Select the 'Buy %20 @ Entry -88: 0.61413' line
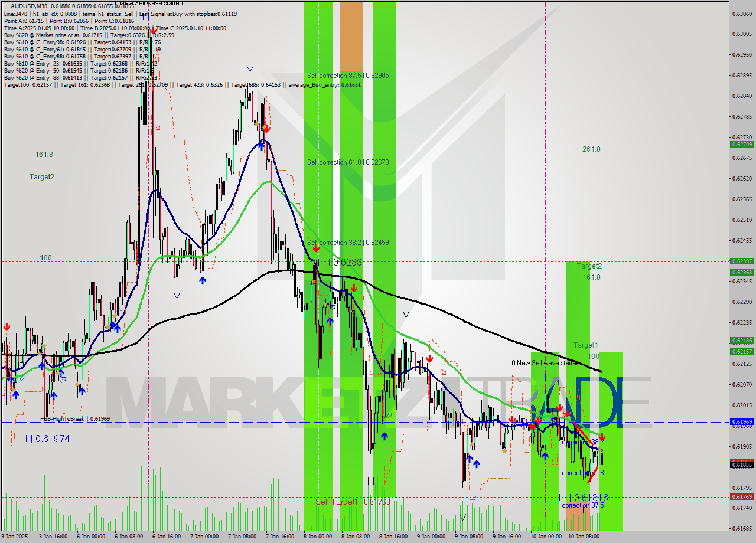 [80, 77]
